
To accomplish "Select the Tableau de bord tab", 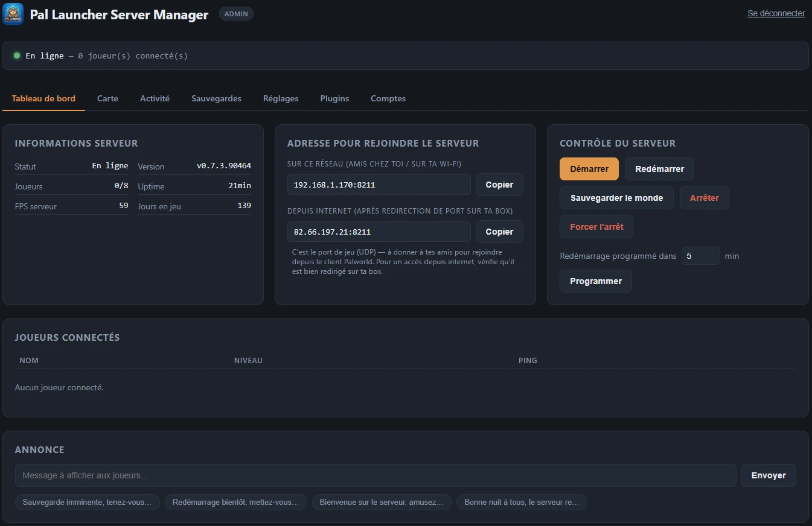I will pyautogui.click(x=43, y=98).
